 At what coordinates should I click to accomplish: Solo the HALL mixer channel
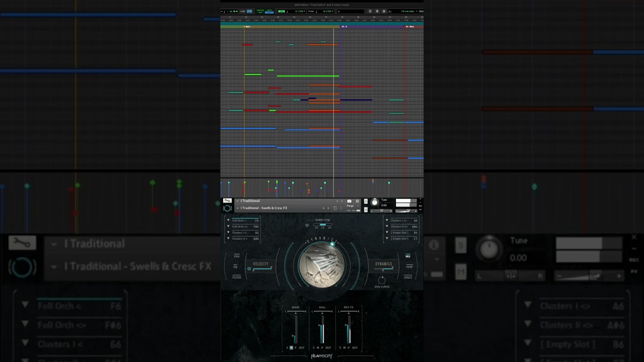click(x=313, y=348)
